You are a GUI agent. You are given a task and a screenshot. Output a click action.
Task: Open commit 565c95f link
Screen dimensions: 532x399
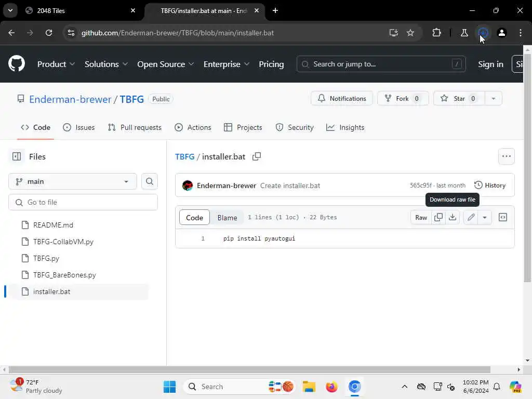(x=420, y=185)
